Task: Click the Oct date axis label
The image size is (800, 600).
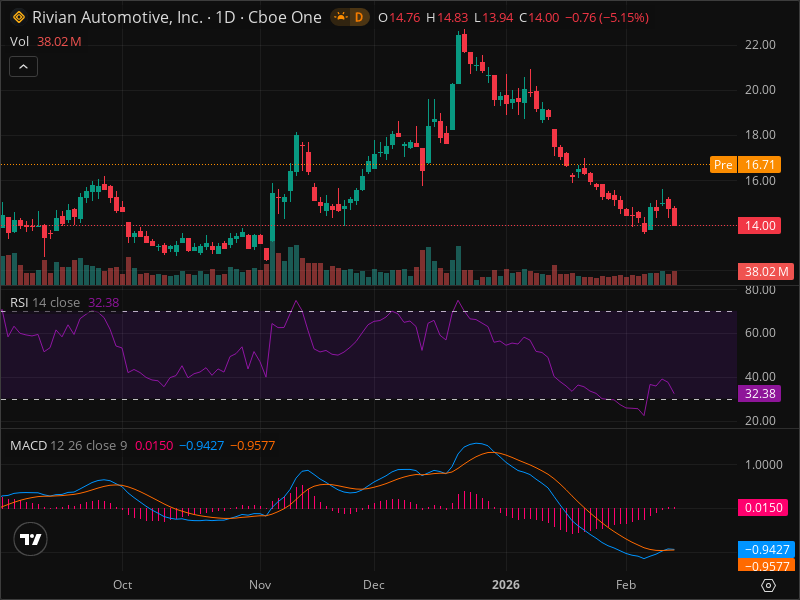Action: (122, 585)
